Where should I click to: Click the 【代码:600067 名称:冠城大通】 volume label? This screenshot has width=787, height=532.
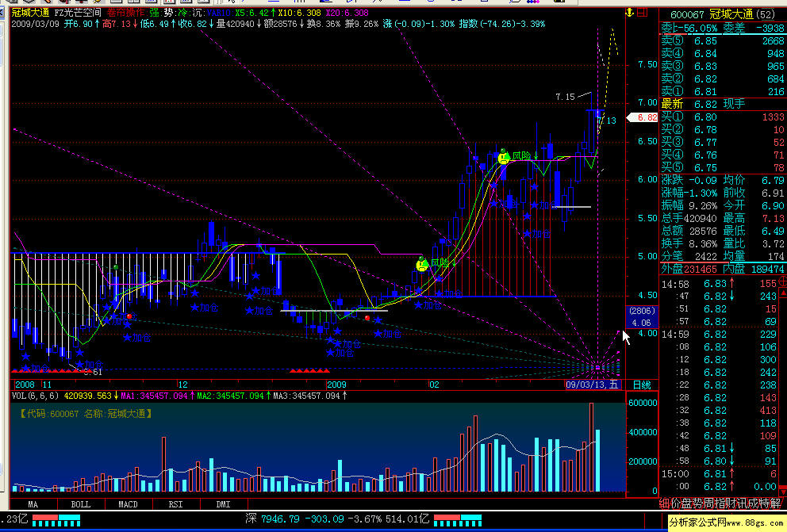point(86,414)
